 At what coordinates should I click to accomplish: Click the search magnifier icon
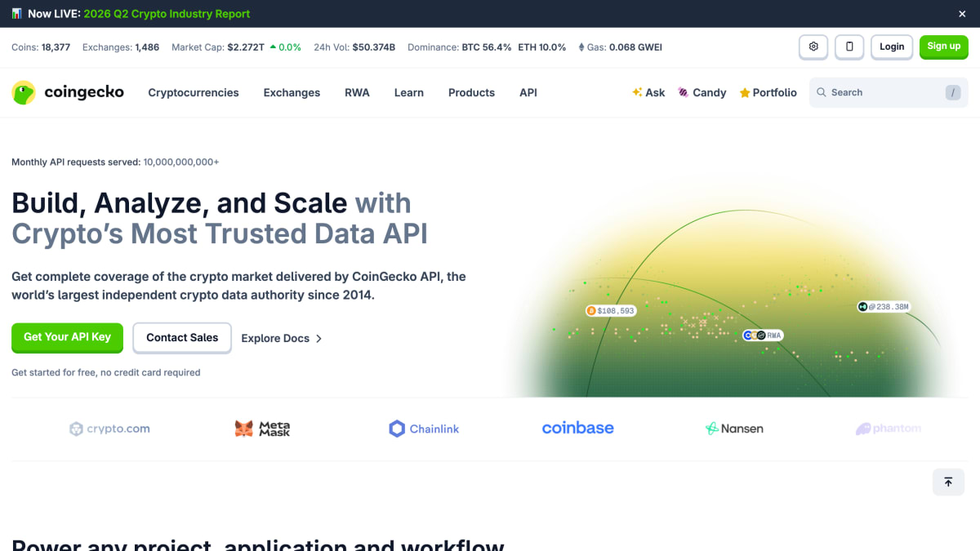[x=822, y=93]
